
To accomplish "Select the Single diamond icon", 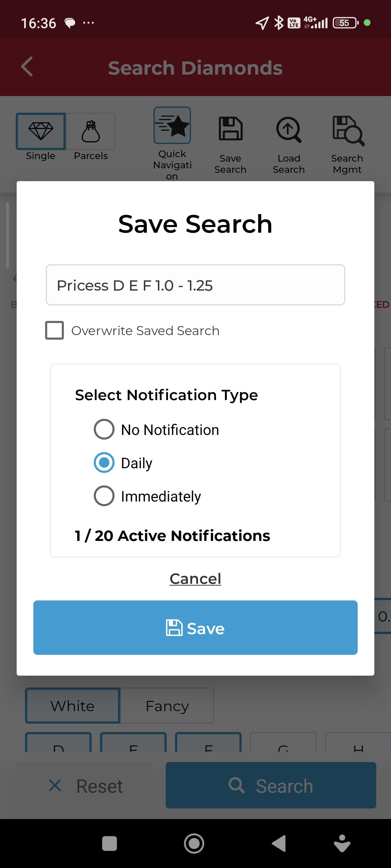I will tap(40, 132).
